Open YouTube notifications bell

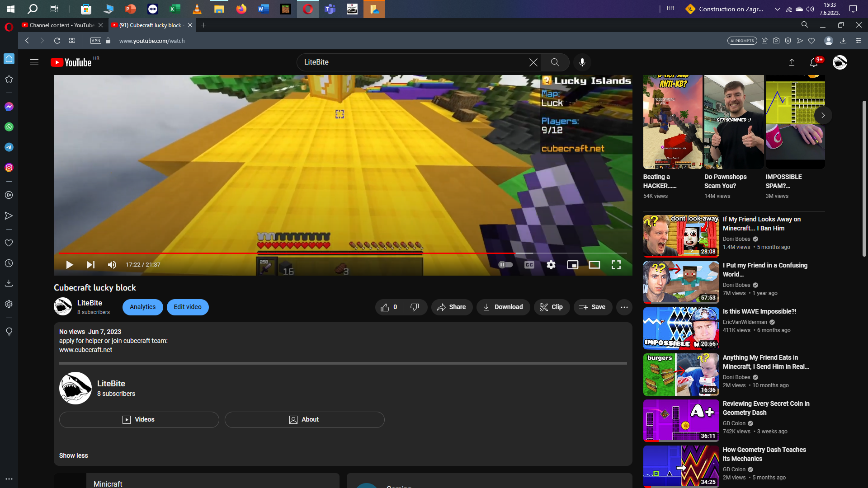point(814,62)
